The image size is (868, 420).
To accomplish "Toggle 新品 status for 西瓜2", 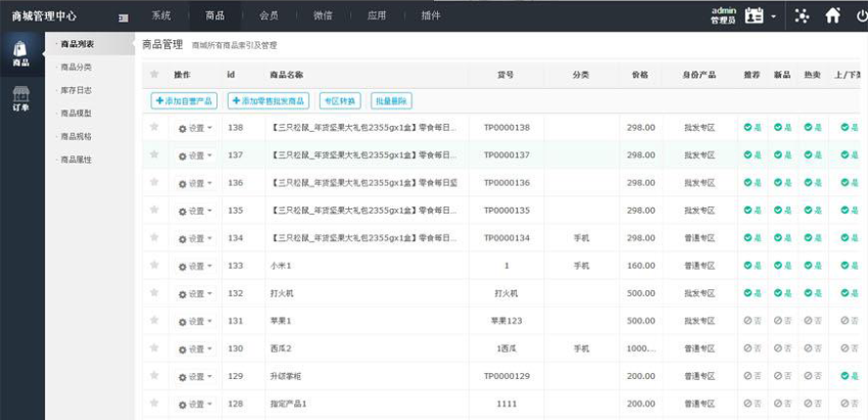I will coord(783,349).
